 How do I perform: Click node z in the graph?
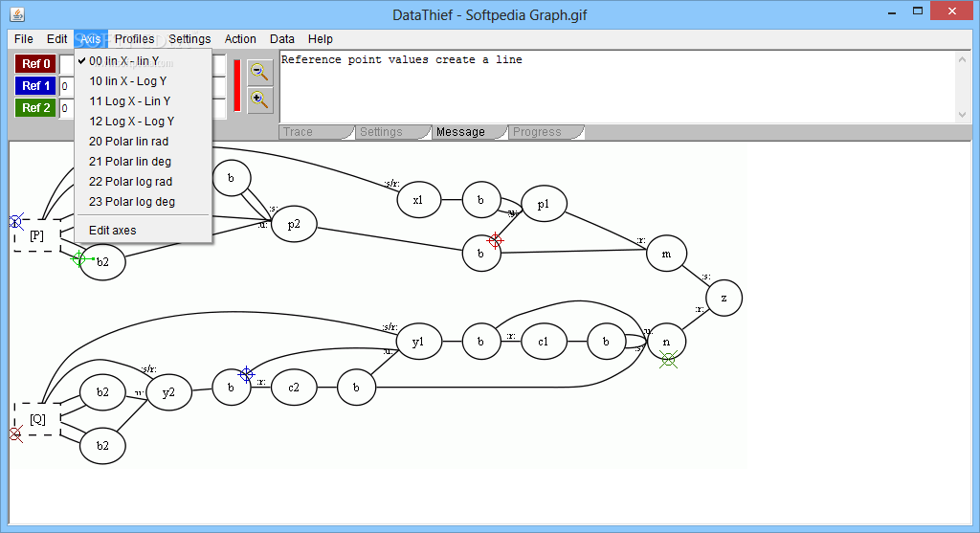724,298
